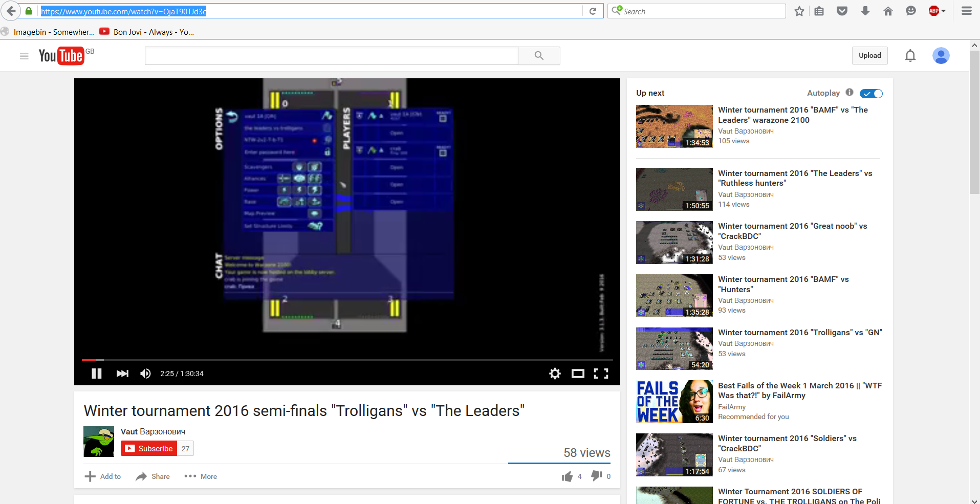Open Adblock Plus dropdown arrow

[x=943, y=11]
